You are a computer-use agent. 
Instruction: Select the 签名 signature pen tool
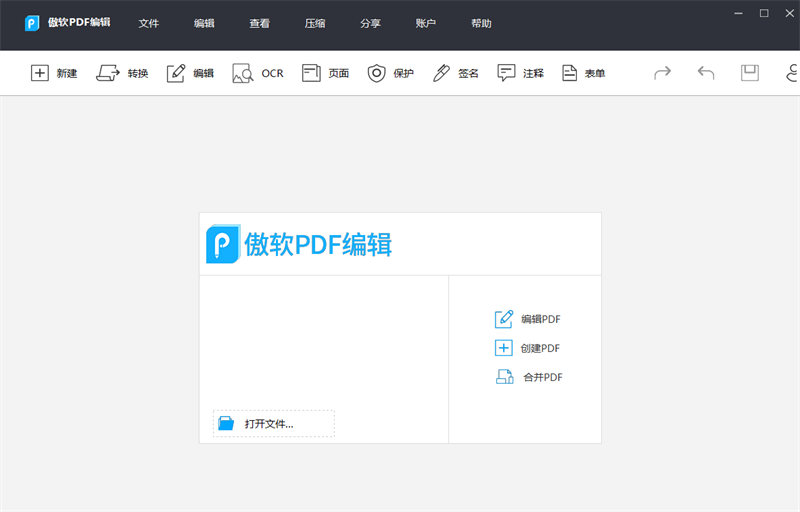tap(455, 73)
